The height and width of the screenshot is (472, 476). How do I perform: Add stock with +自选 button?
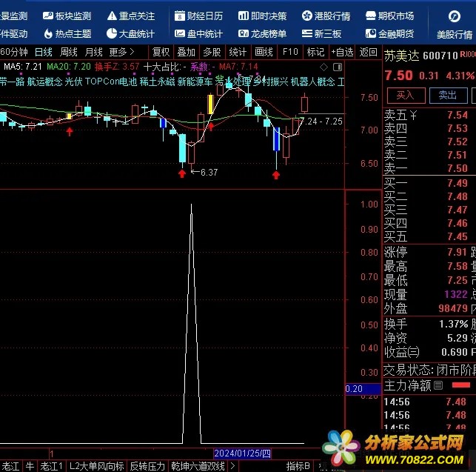[342, 52]
